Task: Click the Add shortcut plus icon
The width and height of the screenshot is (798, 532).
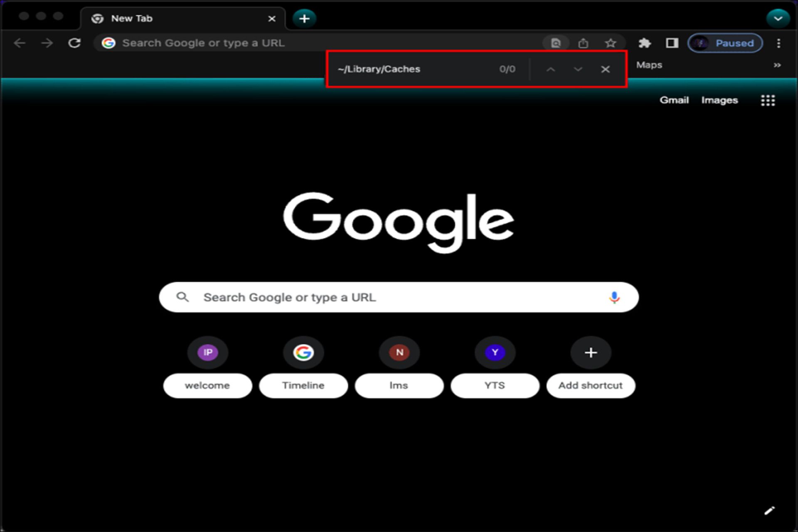Action: point(591,352)
